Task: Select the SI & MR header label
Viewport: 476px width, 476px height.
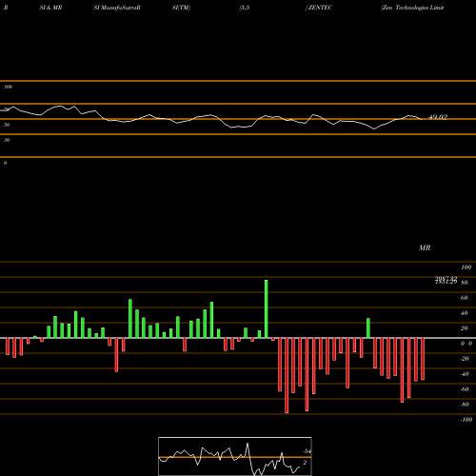Action: click(x=50, y=8)
